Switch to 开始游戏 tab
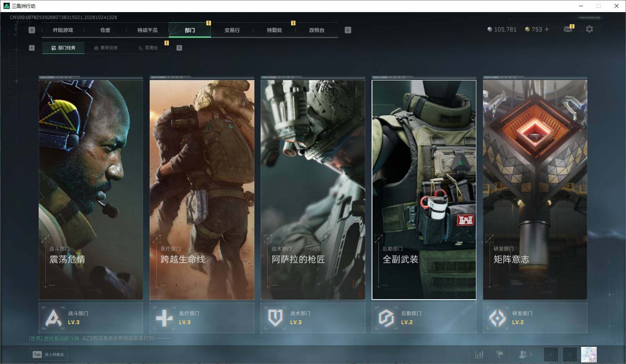 [x=63, y=30]
